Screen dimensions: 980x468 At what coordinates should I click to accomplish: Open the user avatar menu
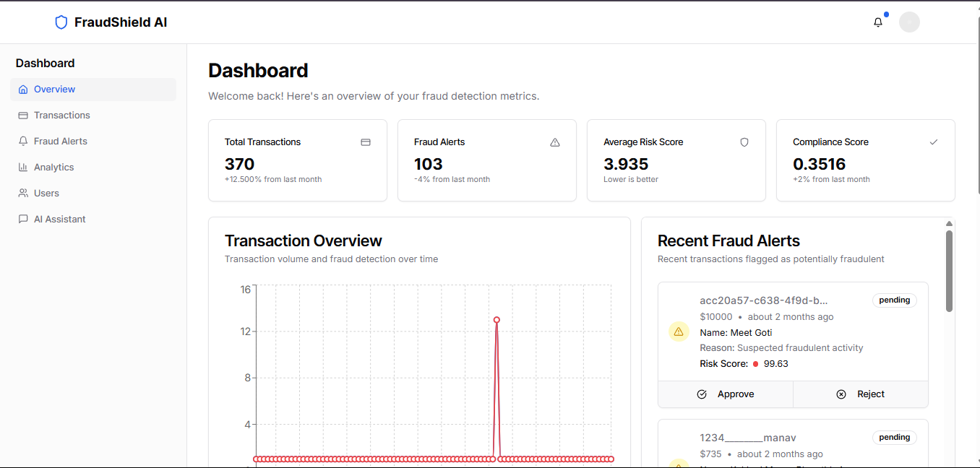(909, 22)
